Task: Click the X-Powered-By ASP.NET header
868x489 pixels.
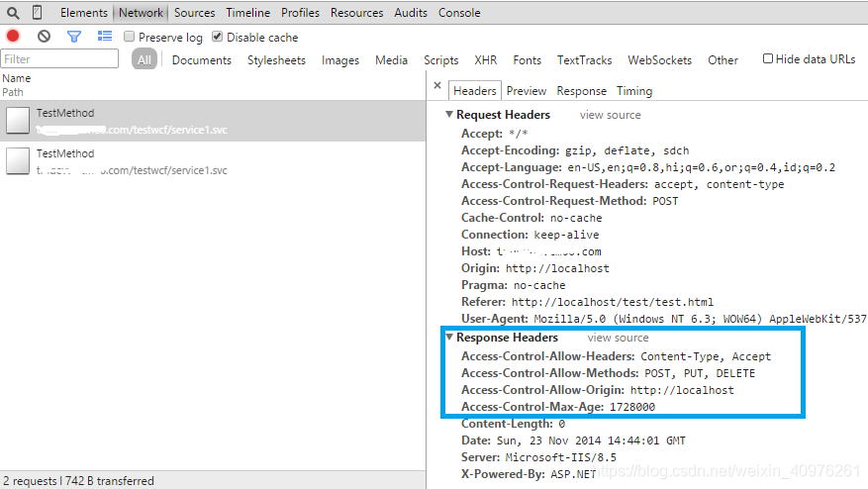Action: 529,474
